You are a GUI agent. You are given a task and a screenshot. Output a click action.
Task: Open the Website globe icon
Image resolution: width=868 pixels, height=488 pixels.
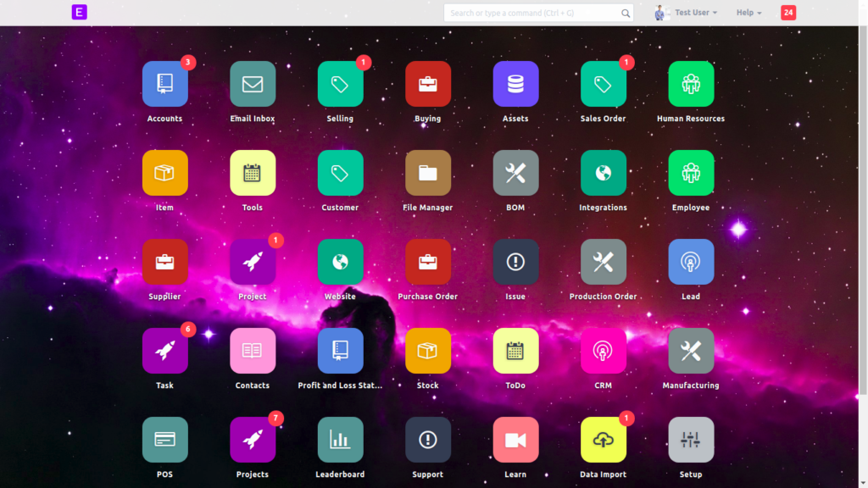point(340,262)
